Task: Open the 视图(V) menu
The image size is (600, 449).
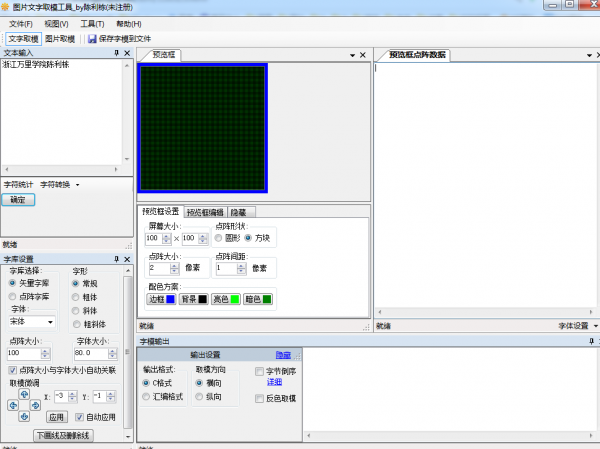Action: pos(56,24)
